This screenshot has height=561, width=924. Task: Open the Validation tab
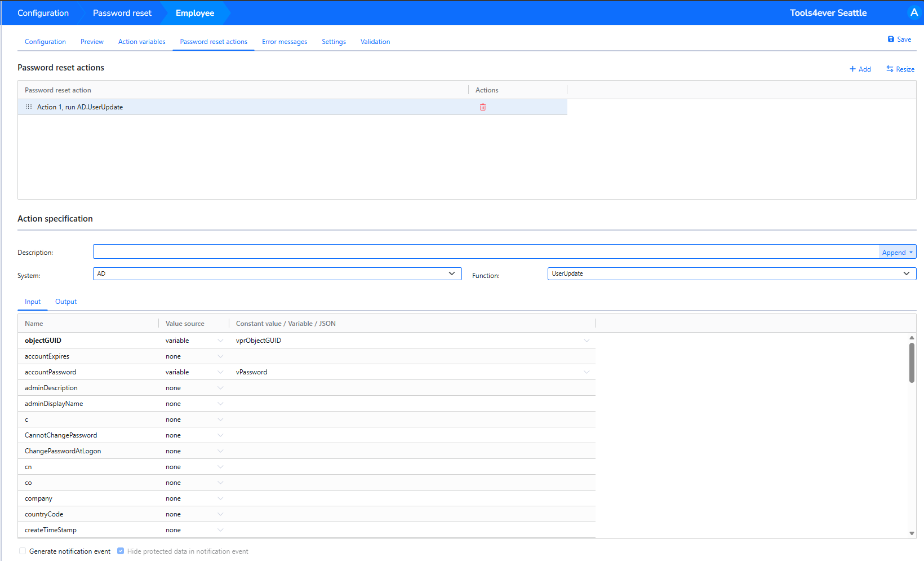pyautogui.click(x=375, y=42)
